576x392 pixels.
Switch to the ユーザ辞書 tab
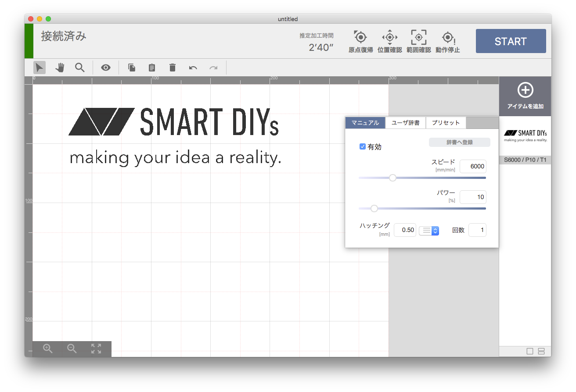pyautogui.click(x=405, y=123)
